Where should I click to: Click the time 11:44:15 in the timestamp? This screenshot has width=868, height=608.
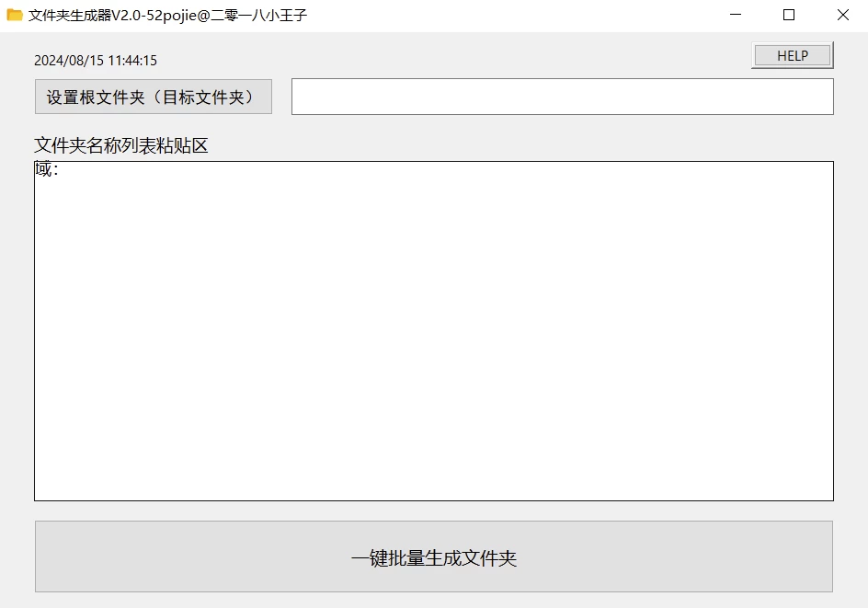coord(132,61)
